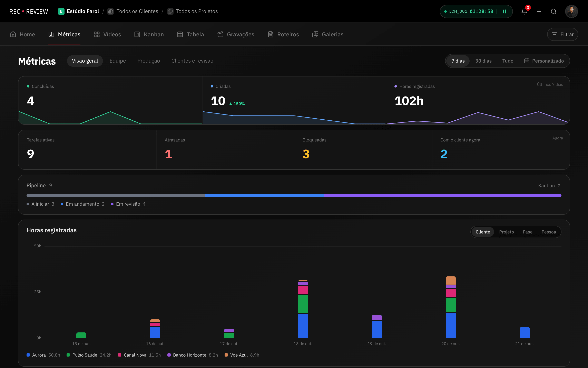Image resolution: width=588 pixels, height=368 pixels.
Task: Click the clients building icon
Action: 110,11
